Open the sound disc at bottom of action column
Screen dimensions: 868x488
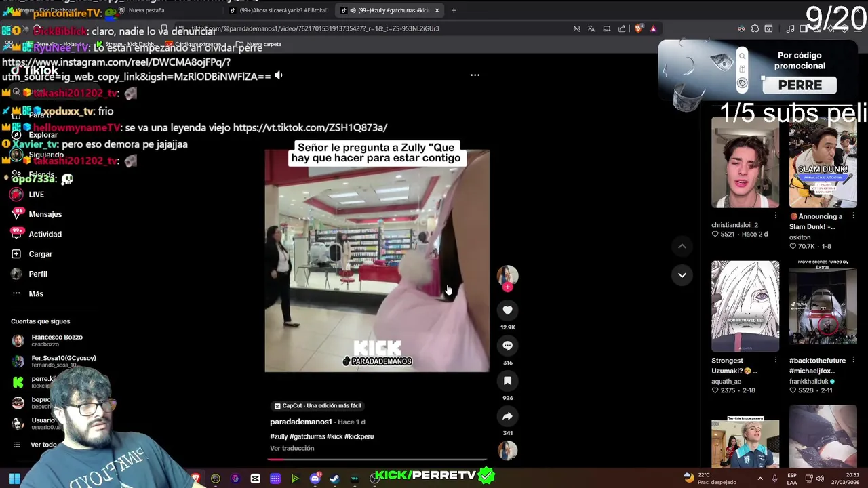[x=507, y=450]
